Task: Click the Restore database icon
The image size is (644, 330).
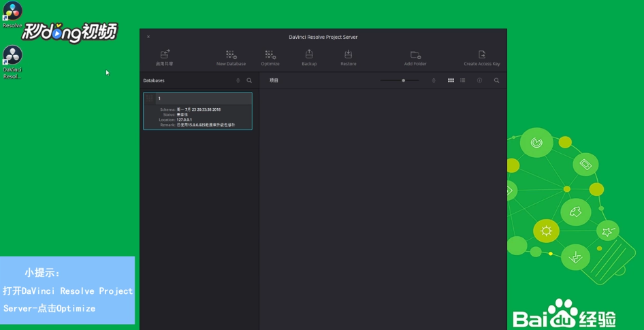Action: pyautogui.click(x=349, y=54)
